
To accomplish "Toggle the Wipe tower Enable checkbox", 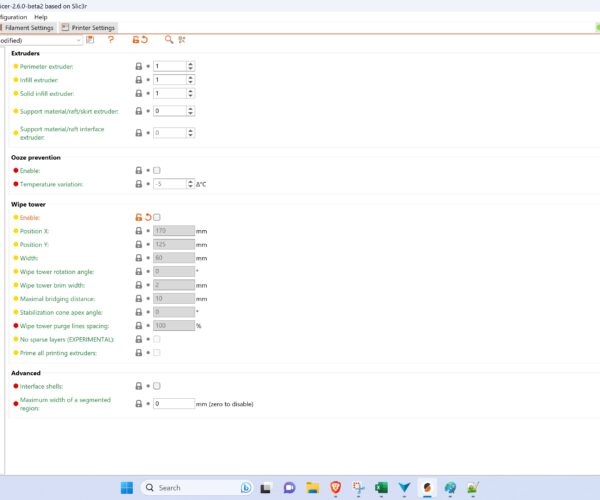I will point(157,217).
